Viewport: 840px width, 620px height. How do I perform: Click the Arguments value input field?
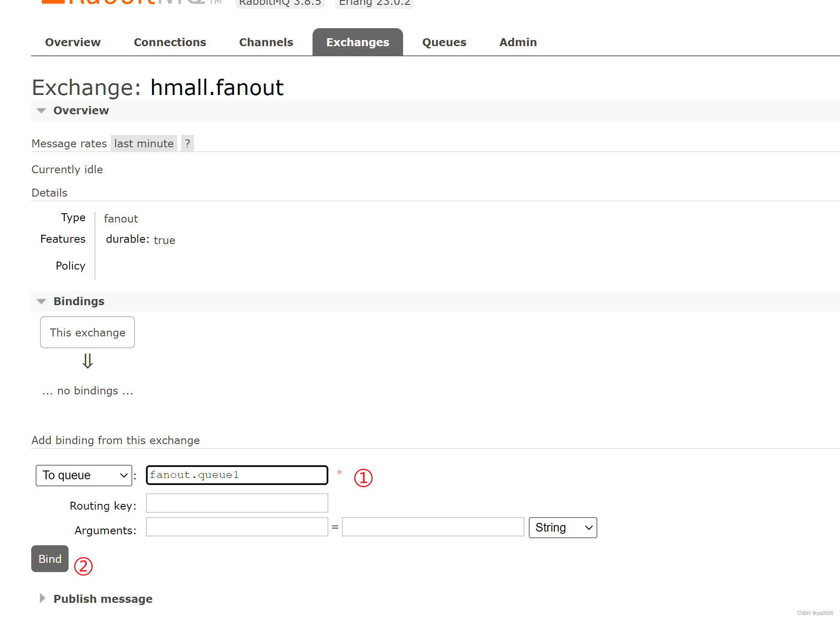point(433,527)
